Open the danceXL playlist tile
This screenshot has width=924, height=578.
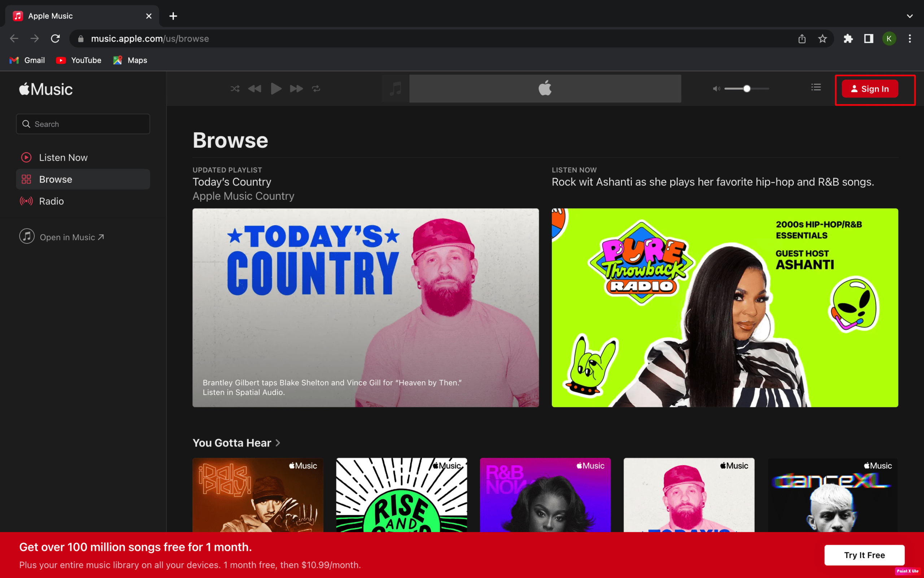click(833, 495)
